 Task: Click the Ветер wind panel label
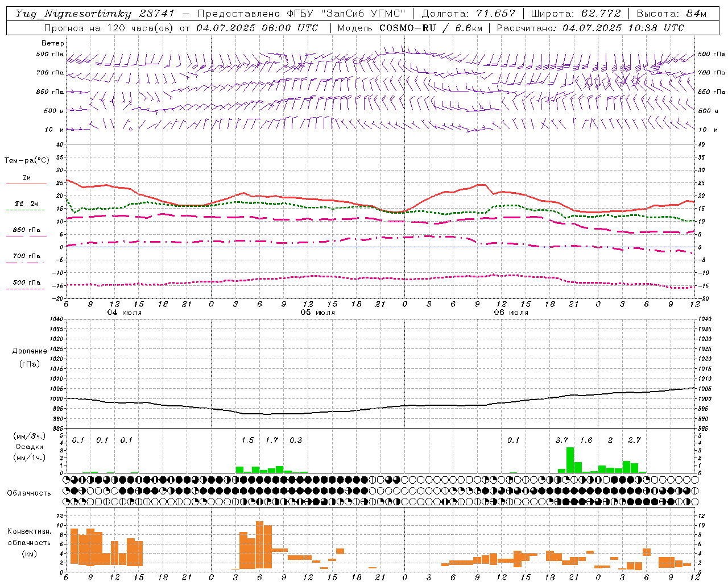(53, 43)
